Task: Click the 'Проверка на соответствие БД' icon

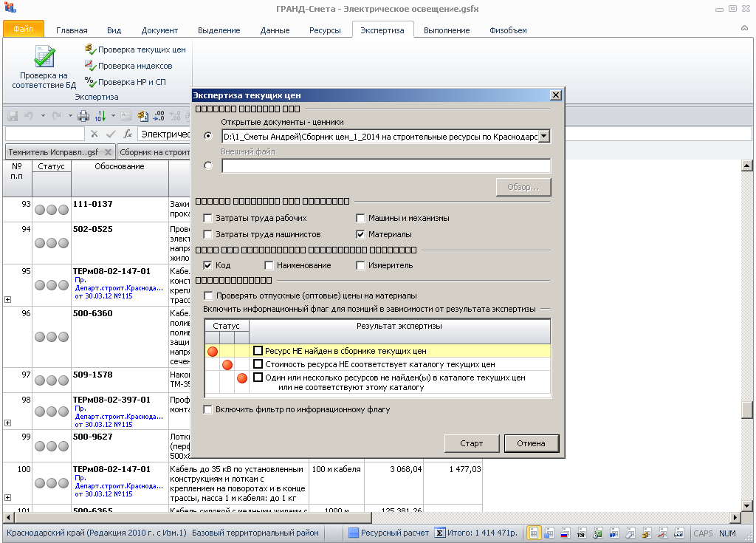Action: (x=44, y=58)
